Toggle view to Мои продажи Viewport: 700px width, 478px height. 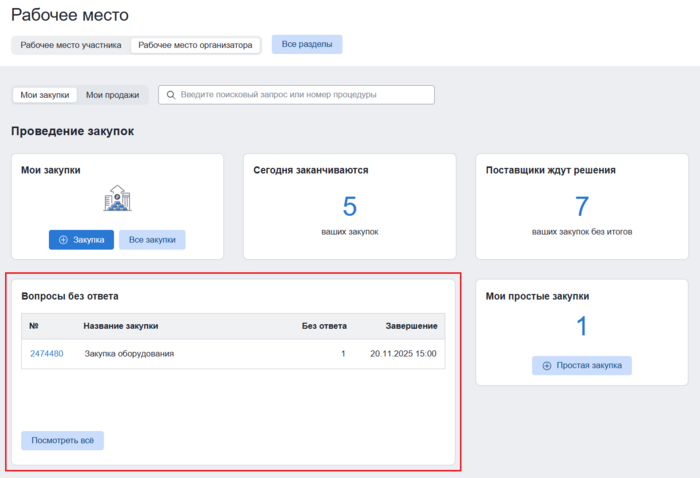[x=112, y=95]
